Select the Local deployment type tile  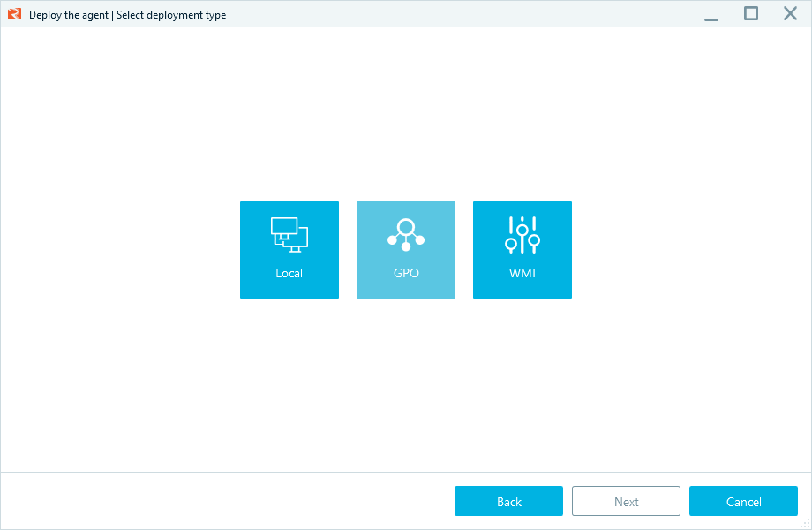tap(289, 250)
